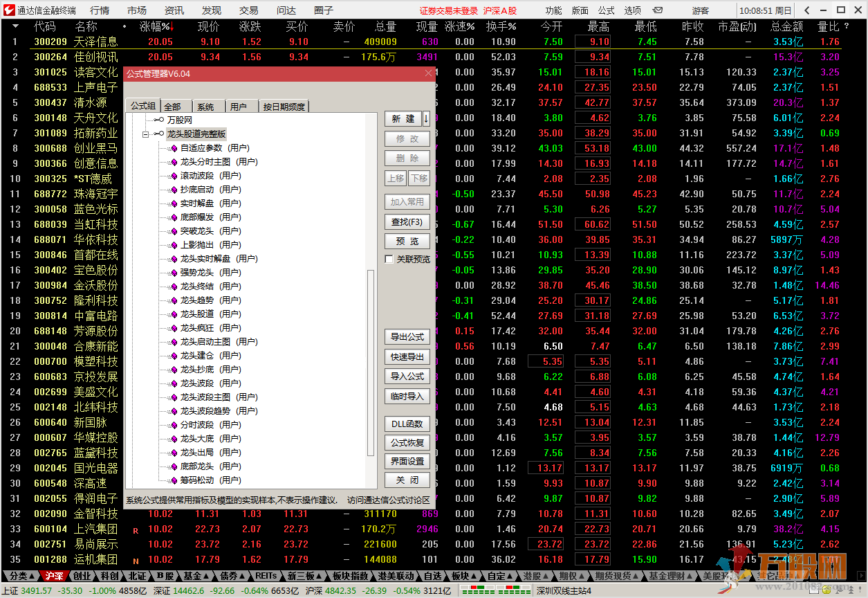Click the 证券交易未登录 link
This screenshot has height=598, width=868.
[449, 10]
